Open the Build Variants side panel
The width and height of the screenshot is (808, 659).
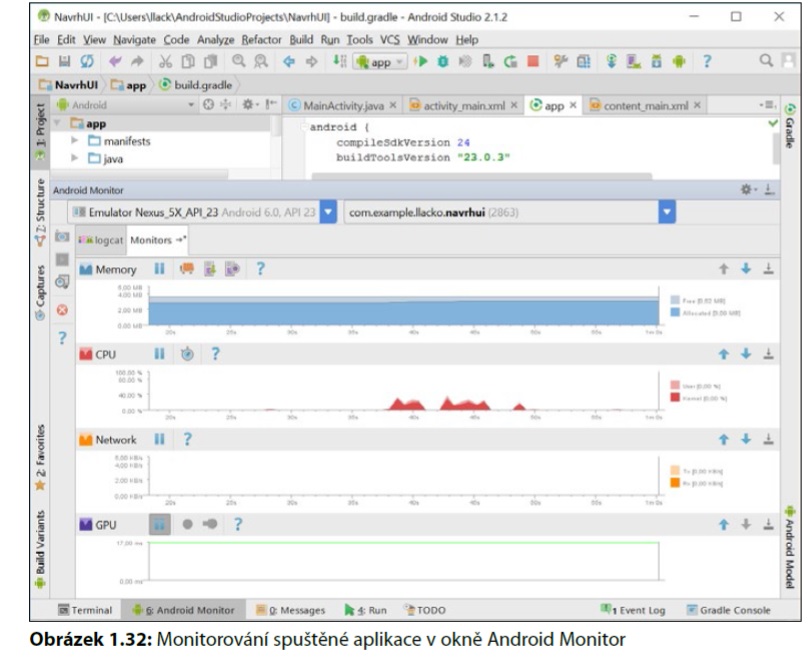pos(40,549)
